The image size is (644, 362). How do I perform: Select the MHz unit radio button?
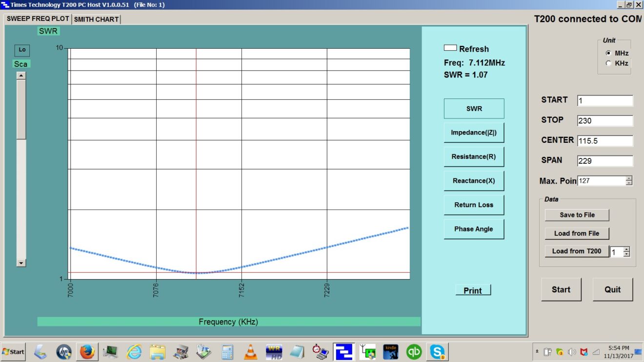(608, 53)
